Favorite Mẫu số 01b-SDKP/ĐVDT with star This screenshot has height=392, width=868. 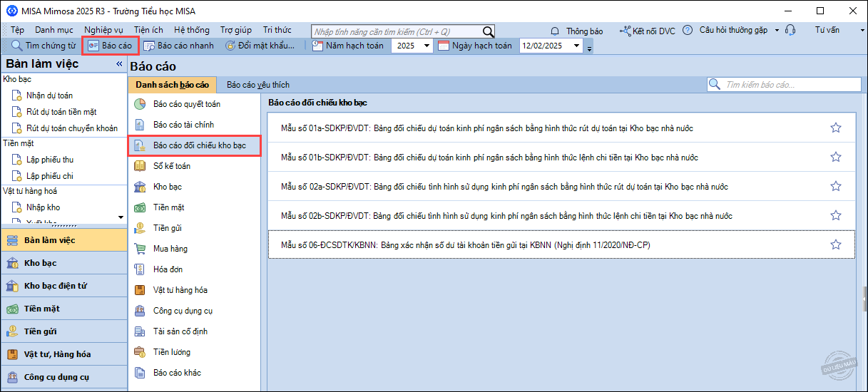(x=836, y=158)
